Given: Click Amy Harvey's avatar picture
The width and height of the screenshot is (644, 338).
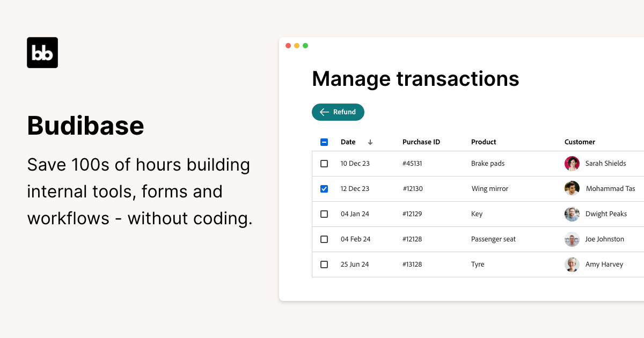Looking at the screenshot, I should pos(572,264).
